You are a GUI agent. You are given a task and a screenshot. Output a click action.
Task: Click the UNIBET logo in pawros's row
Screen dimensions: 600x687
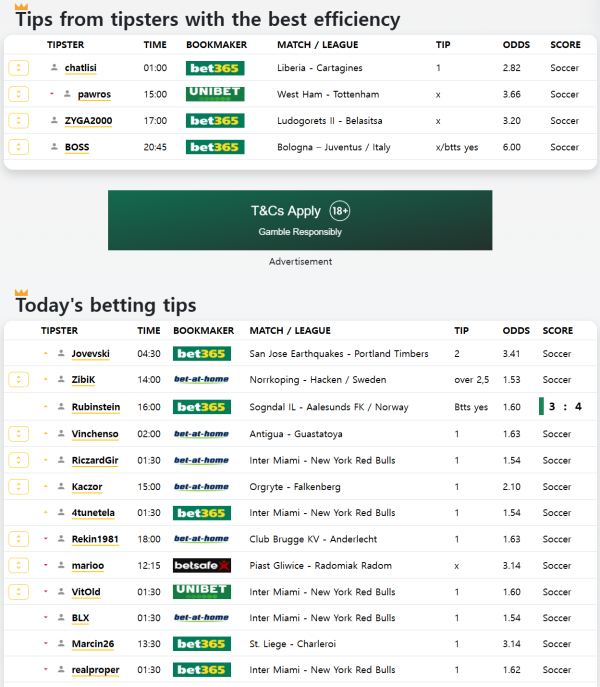click(x=215, y=94)
